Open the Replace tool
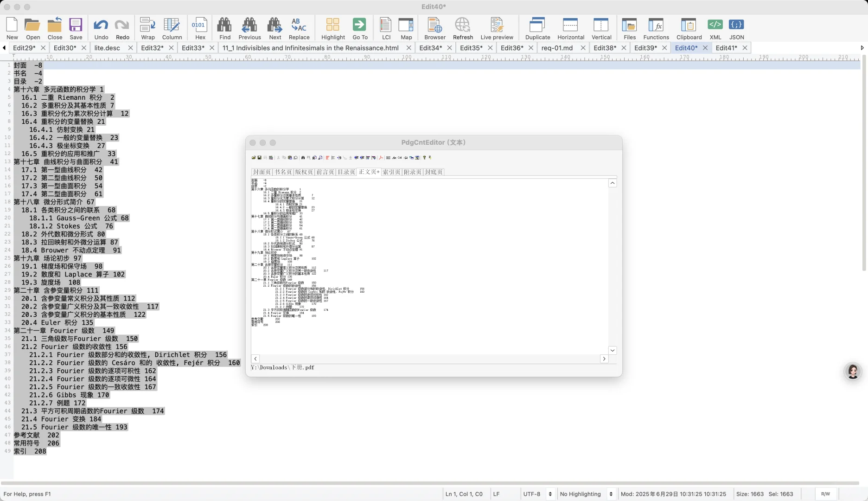This screenshot has width=868, height=501. 299,28
